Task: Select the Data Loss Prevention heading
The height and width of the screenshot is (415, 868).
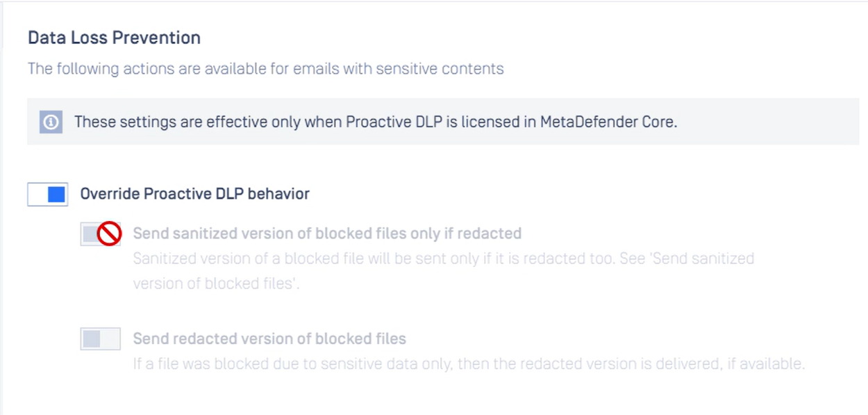Action: pyautogui.click(x=114, y=38)
